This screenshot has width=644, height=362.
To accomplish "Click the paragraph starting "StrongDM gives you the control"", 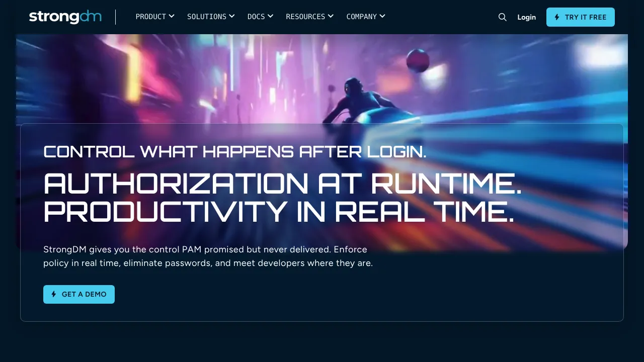I will (x=208, y=256).
